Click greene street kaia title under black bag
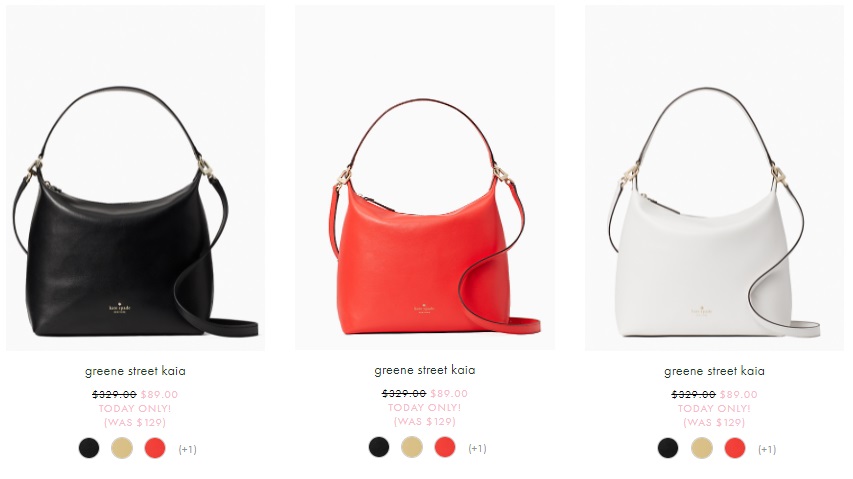The height and width of the screenshot is (479, 853). [x=135, y=371]
